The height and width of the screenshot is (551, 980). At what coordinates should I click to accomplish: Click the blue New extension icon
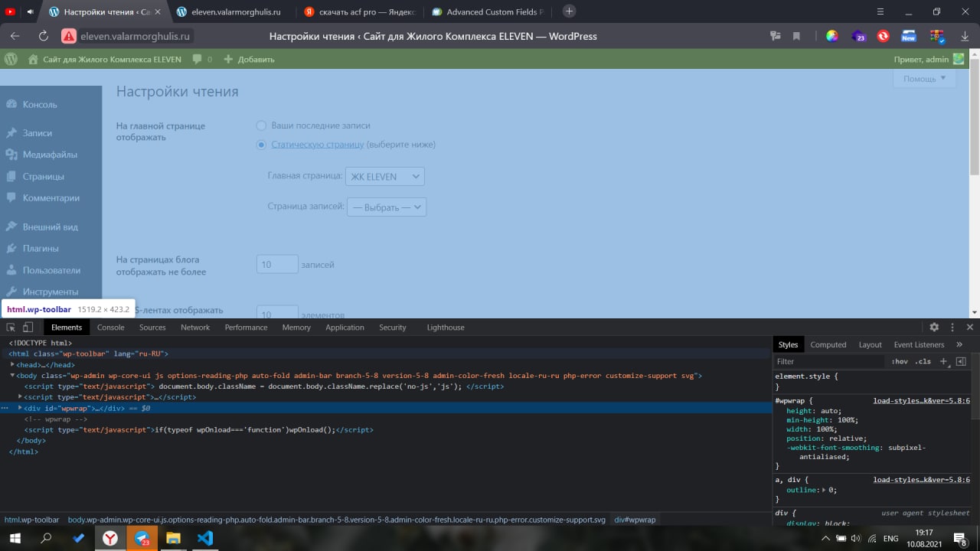(909, 36)
